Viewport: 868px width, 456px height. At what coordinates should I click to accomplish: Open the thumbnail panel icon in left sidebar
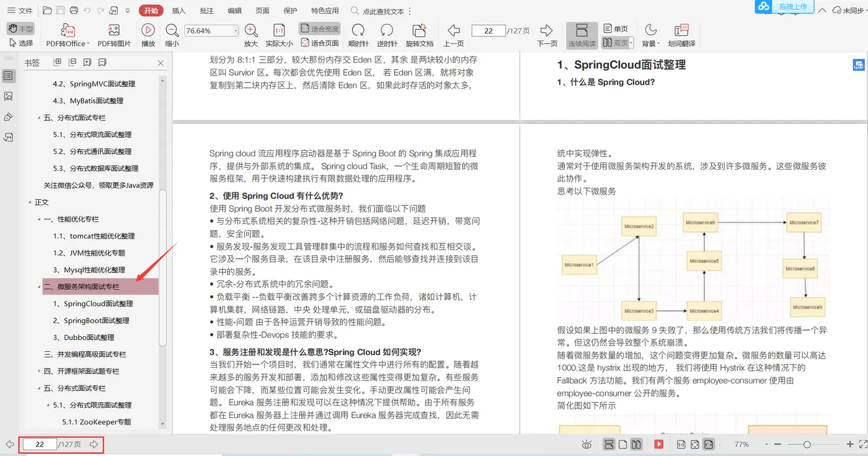tap(8, 96)
